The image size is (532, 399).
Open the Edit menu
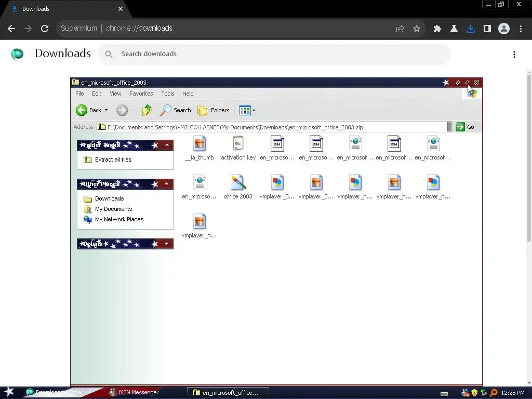[97, 94]
